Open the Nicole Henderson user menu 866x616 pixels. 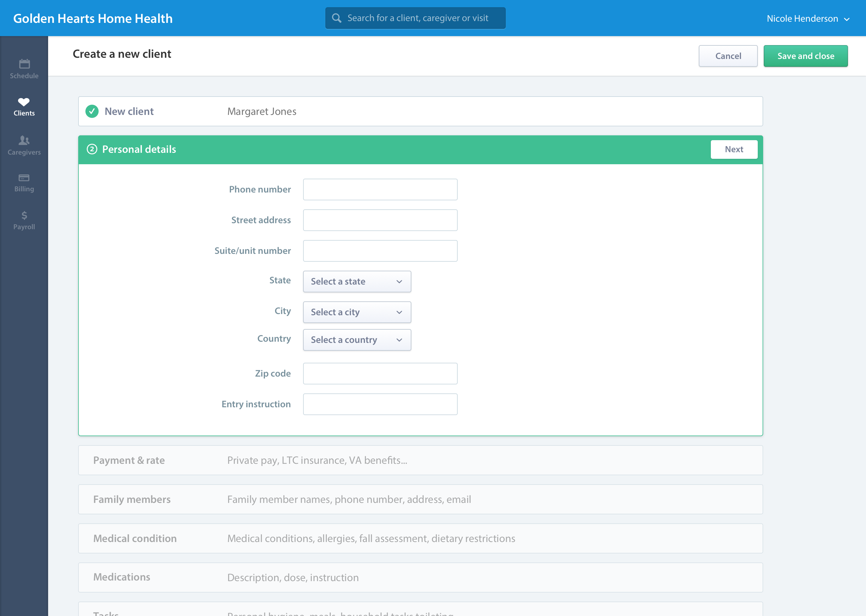click(808, 19)
